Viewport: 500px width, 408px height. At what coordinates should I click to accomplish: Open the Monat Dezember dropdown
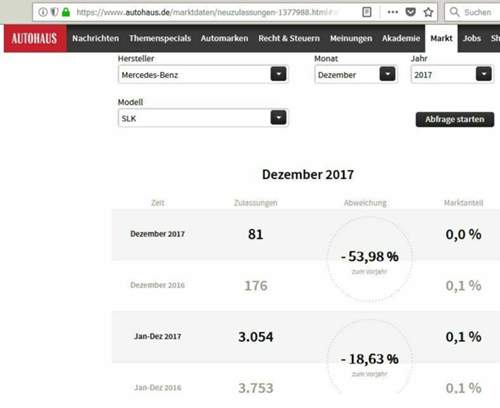point(356,74)
